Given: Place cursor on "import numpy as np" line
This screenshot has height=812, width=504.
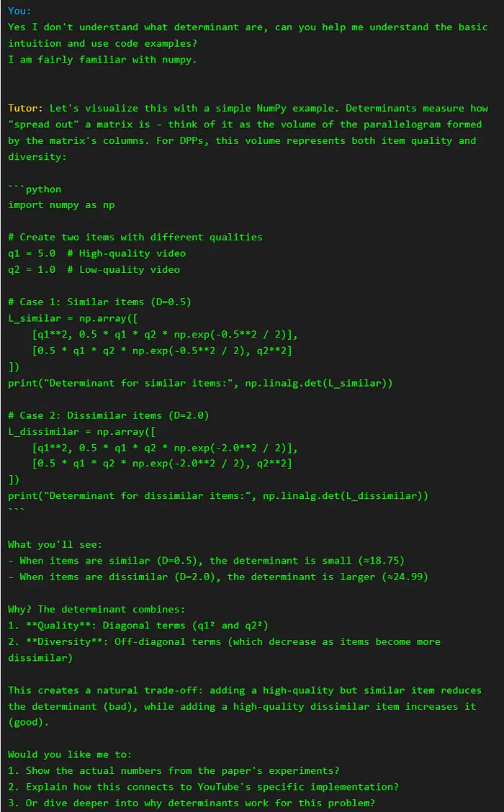Looking at the screenshot, I should tap(61, 205).
